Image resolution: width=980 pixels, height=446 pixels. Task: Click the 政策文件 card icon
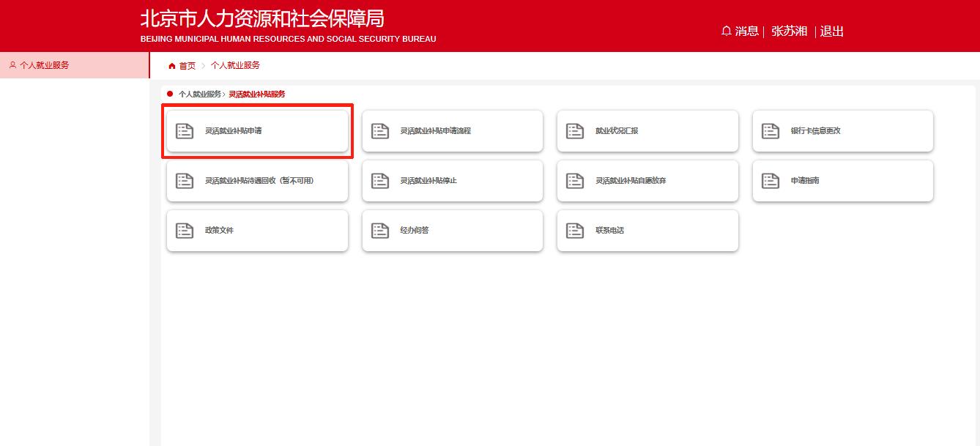coord(185,229)
